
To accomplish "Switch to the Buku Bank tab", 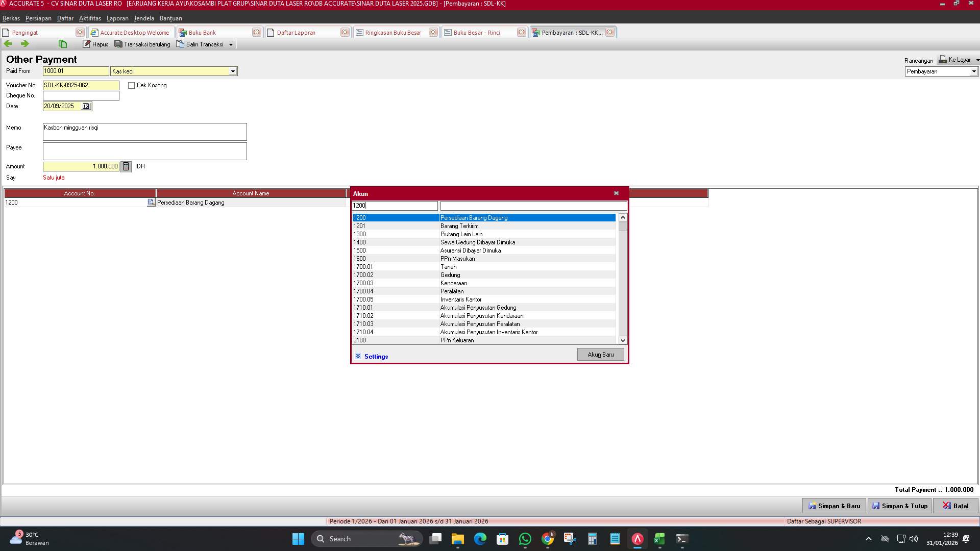I will point(203,32).
